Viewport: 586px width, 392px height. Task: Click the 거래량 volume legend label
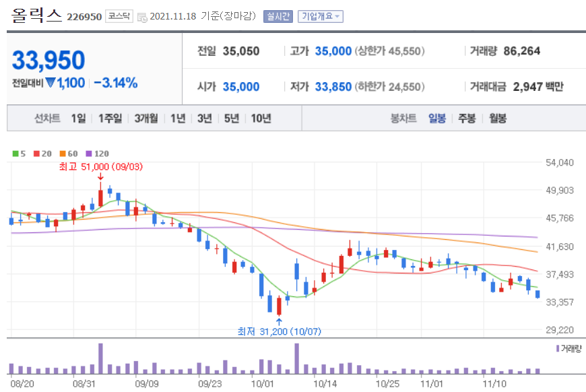point(571,349)
